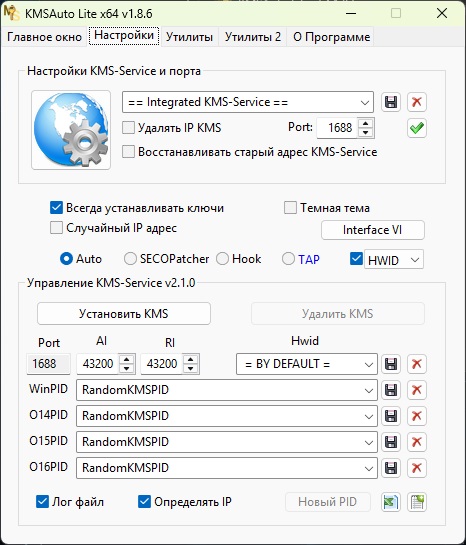Save the WinPID value
The width and height of the screenshot is (466, 545).
point(391,390)
